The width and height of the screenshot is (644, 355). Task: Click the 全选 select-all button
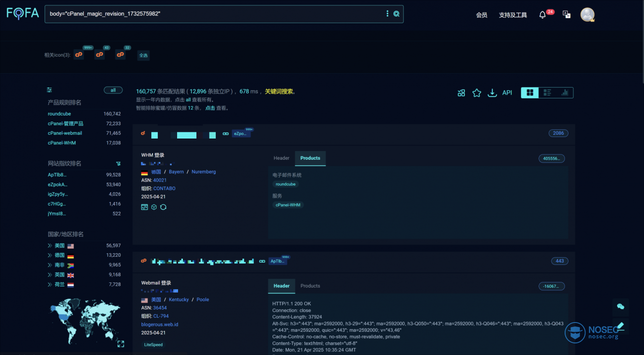(144, 55)
